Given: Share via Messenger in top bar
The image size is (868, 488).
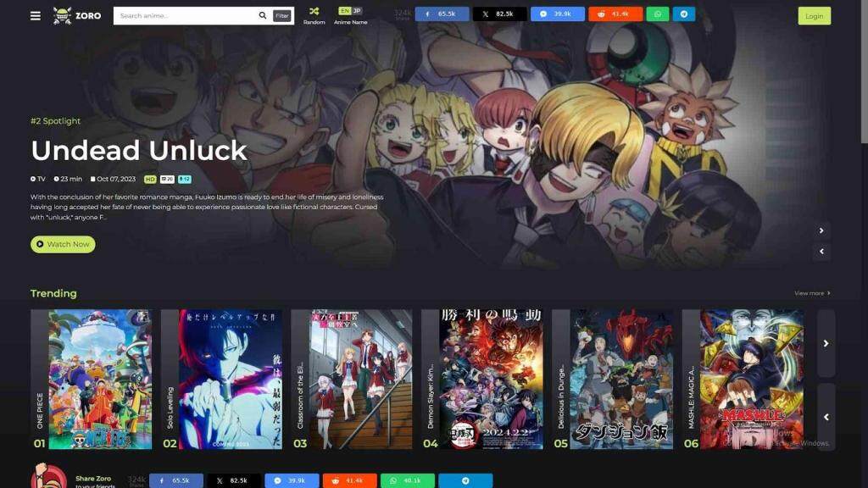Looking at the screenshot, I should click(x=558, y=14).
